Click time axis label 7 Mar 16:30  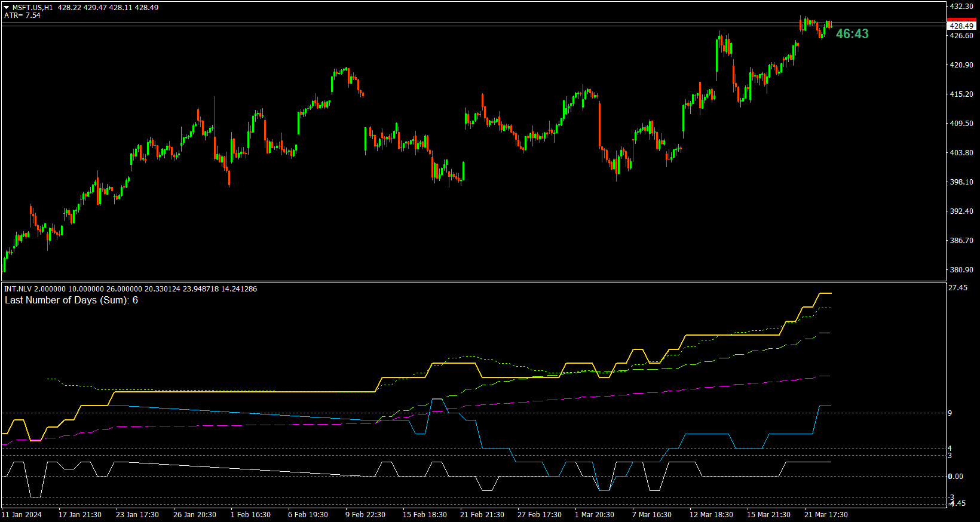652,515
